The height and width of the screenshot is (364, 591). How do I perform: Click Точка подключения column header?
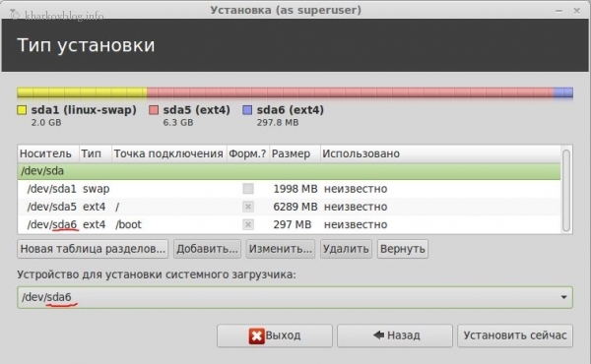tap(168, 153)
